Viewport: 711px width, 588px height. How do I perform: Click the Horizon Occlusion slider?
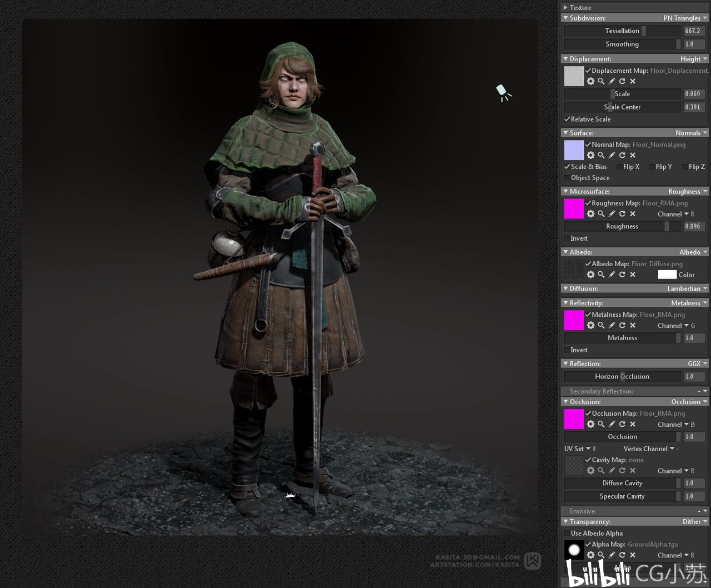[x=623, y=377]
